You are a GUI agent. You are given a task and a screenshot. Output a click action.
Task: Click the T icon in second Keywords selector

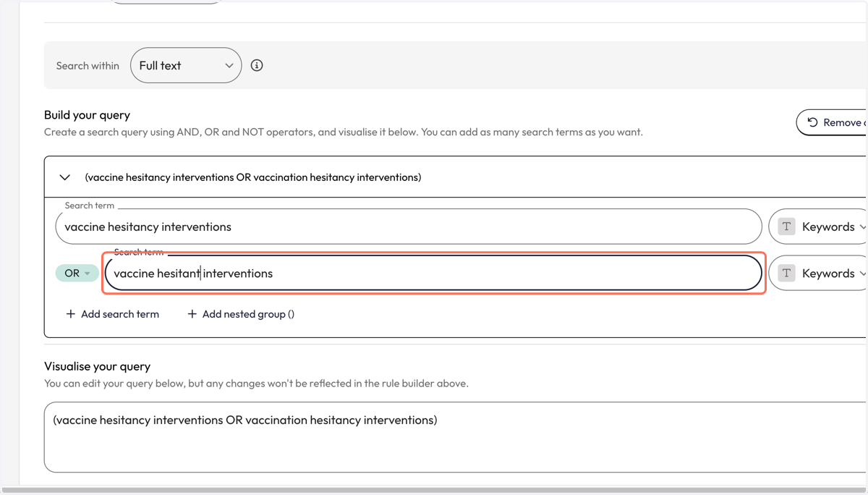click(x=787, y=273)
